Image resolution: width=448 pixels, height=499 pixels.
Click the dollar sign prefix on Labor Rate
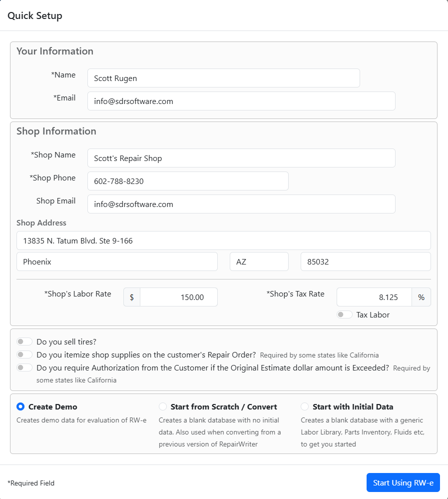pos(132,297)
